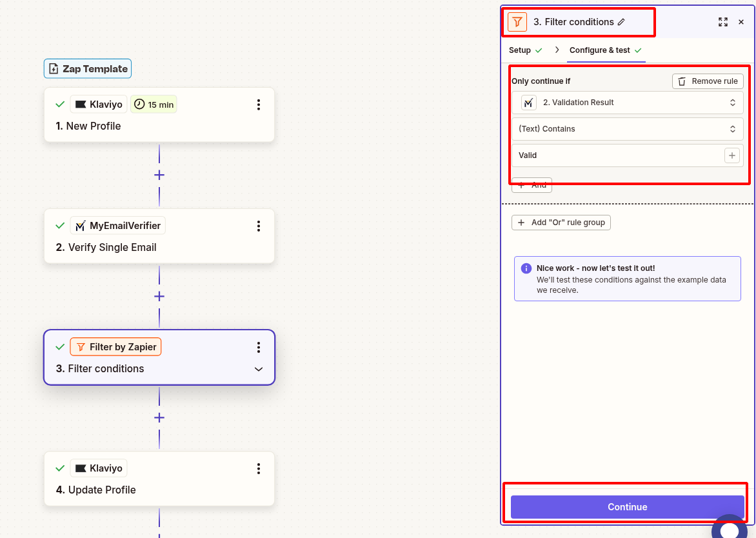
Task: Click the Remove rule button
Action: click(708, 81)
